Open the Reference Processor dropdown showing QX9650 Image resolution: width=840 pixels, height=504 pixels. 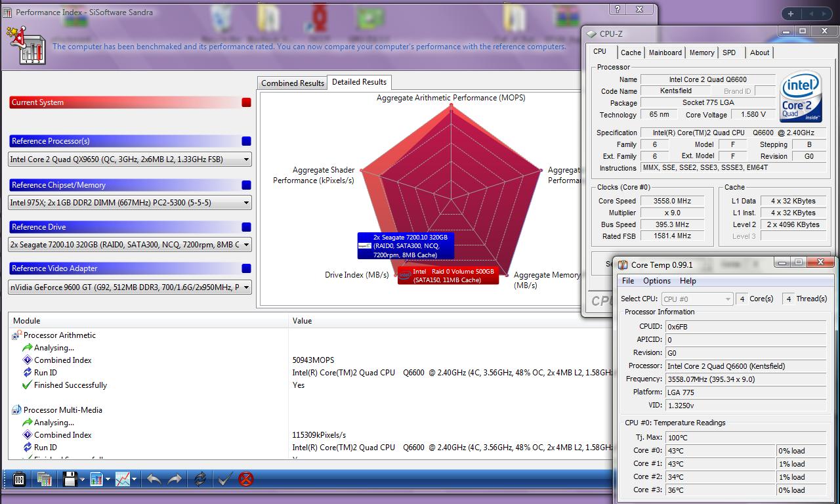(x=130, y=159)
